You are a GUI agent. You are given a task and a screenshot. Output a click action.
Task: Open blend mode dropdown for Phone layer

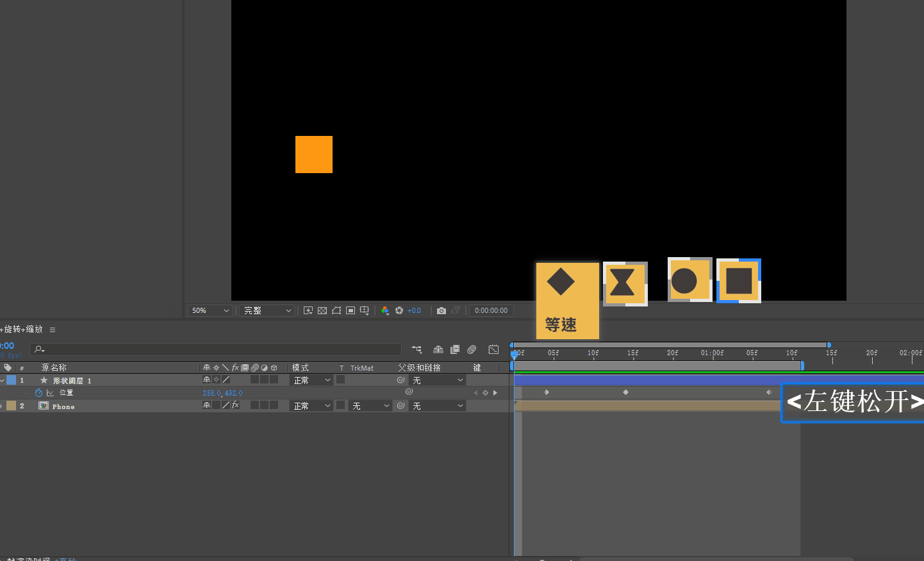click(x=312, y=406)
